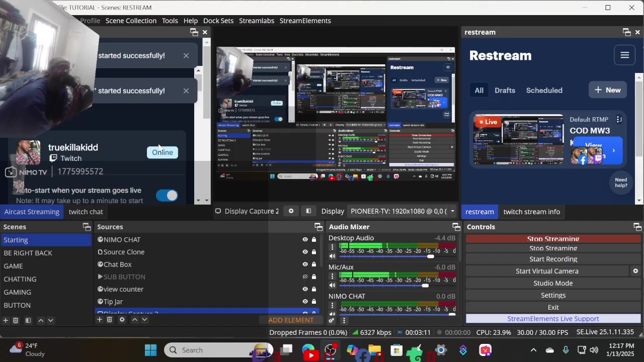Click orange ADD ELEMENT button
The width and height of the screenshot is (644, 362).
pyautogui.click(x=291, y=320)
